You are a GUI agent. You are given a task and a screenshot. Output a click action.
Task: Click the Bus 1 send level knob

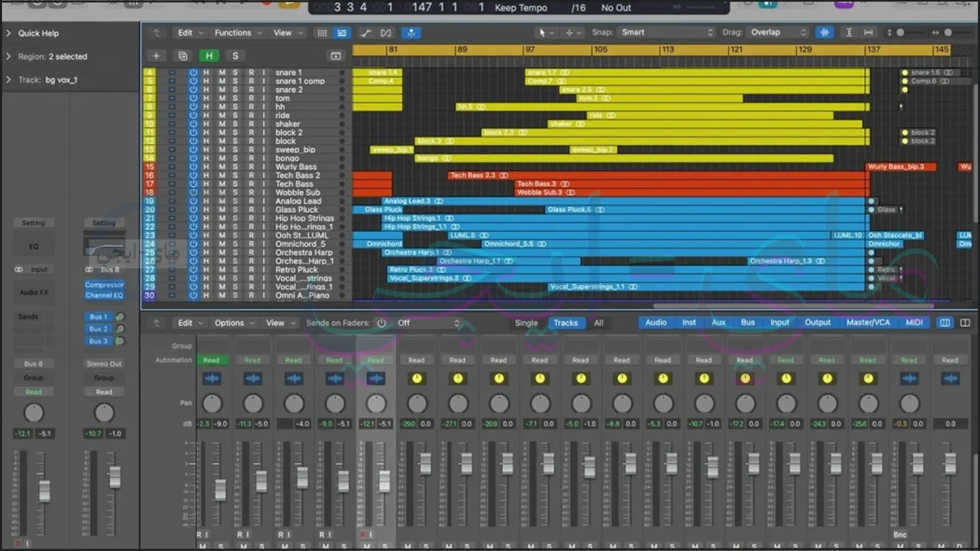(120, 317)
